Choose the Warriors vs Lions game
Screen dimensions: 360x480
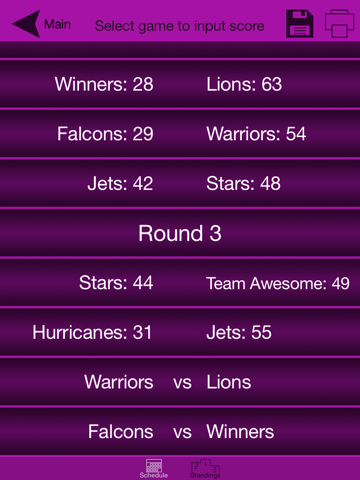tap(180, 382)
